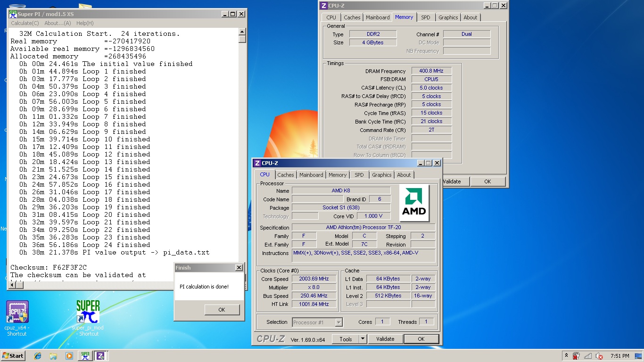
Task: Switch to Mainboard tab in front CPU-Z
Action: pyautogui.click(x=312, y=175)
